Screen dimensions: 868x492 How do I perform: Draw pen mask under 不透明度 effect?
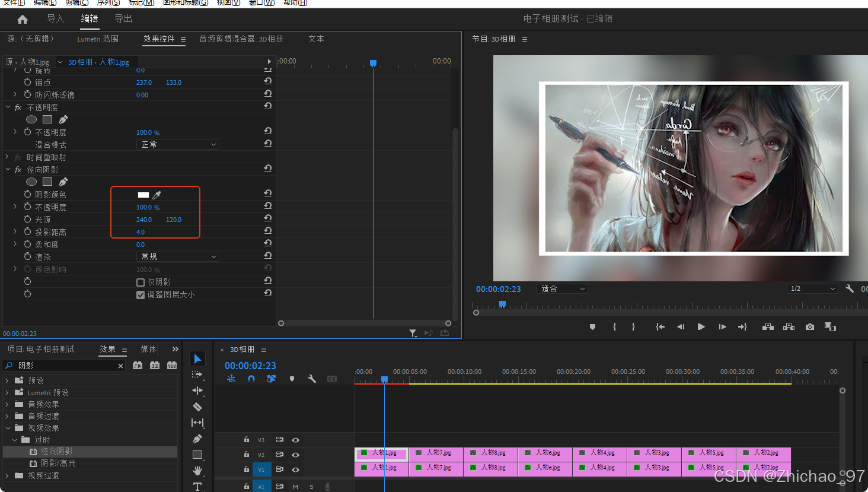tap(63, 119)
